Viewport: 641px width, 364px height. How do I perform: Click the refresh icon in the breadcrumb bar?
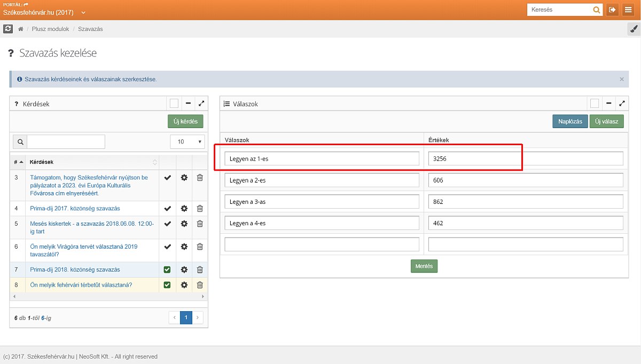pyautogui.click(x=8, y=29)
